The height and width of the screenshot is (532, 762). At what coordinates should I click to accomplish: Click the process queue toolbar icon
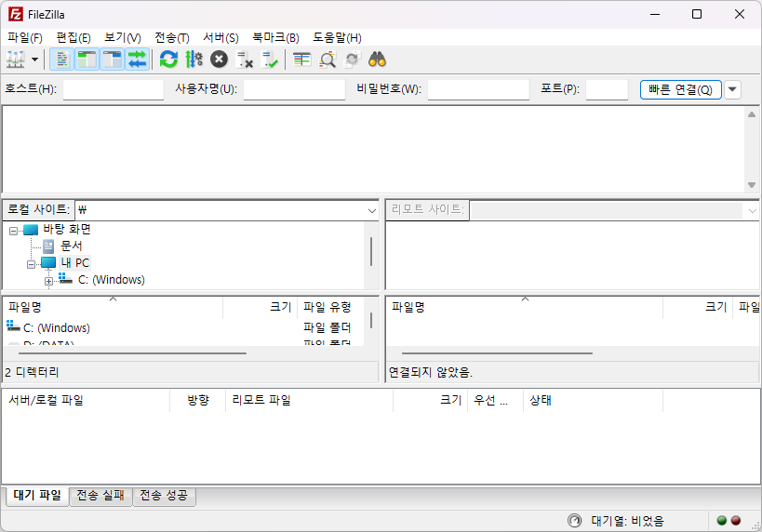[194, 60]
